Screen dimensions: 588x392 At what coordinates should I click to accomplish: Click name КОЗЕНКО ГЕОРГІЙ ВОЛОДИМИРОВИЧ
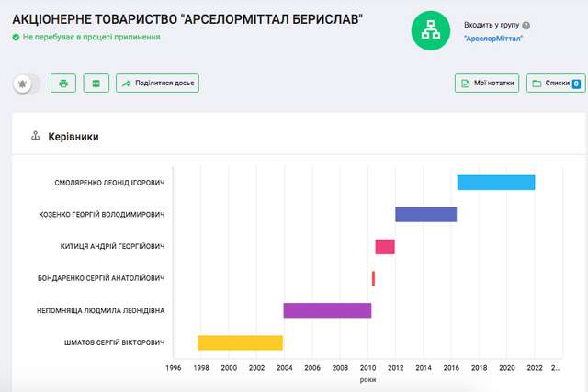tap(102, 215)
